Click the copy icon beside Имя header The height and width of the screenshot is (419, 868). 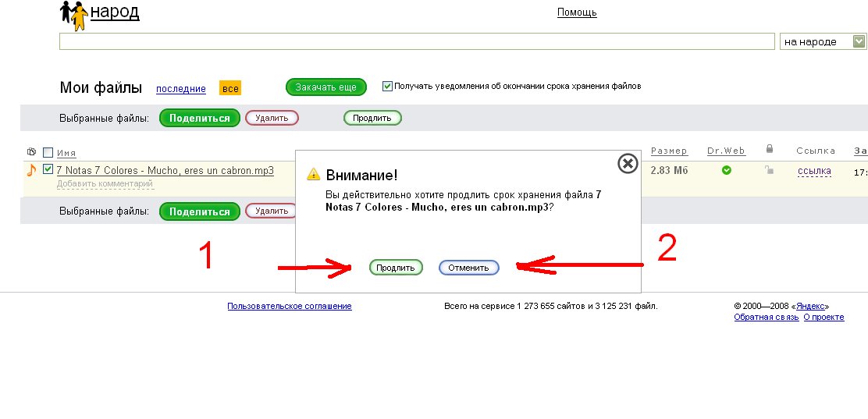pyautogui.click(x=31, y=151)
